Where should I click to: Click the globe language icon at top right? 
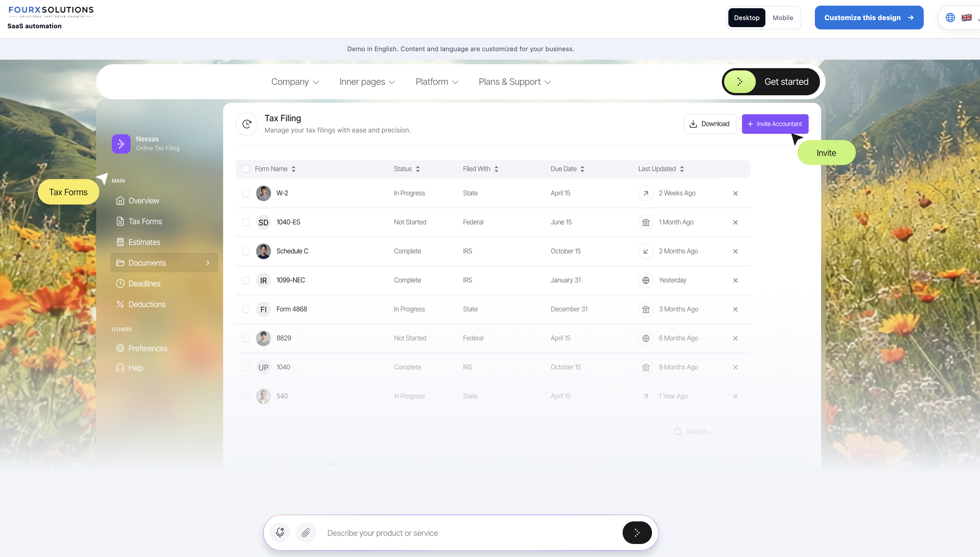(950, 18)
